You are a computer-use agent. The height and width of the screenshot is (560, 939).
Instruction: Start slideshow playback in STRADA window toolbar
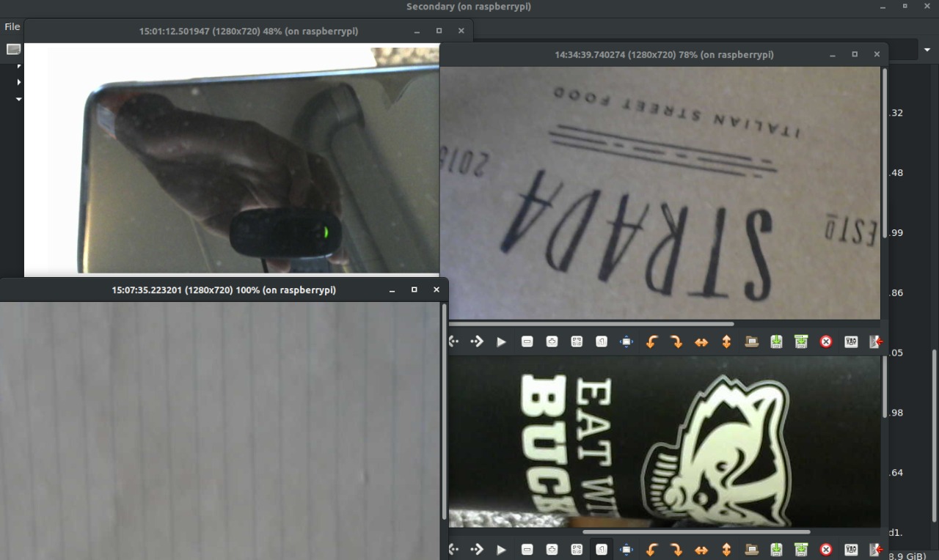[x=502, y=342]
